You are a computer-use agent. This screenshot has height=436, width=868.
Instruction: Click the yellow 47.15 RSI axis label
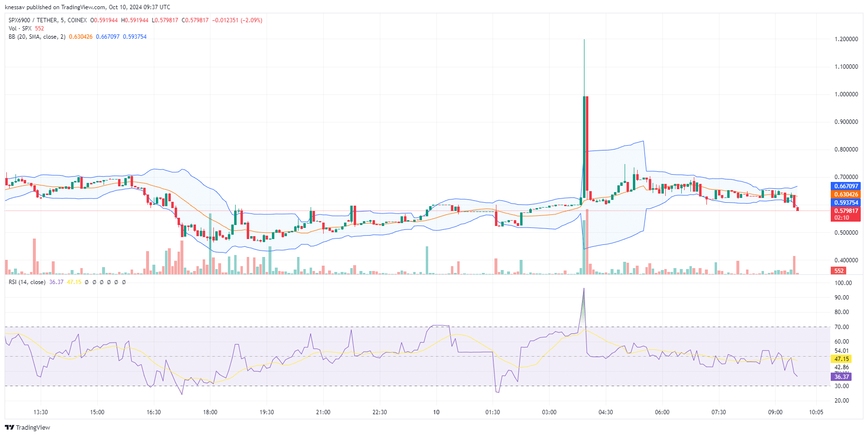[841, 359]
